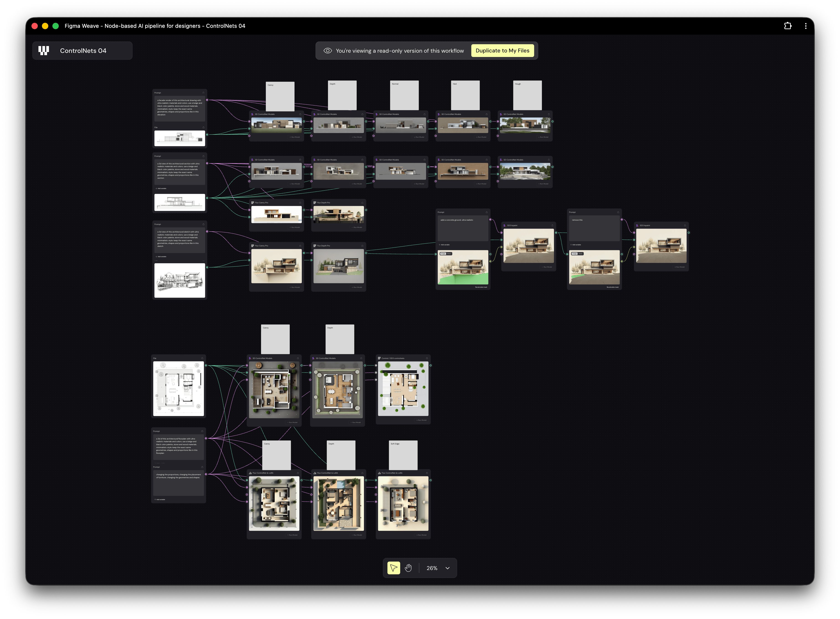The width and height of the screenshot is (840, 619).
Task: Click the Recalculate mask link below the masked image
Action: [x=481, y=287]
